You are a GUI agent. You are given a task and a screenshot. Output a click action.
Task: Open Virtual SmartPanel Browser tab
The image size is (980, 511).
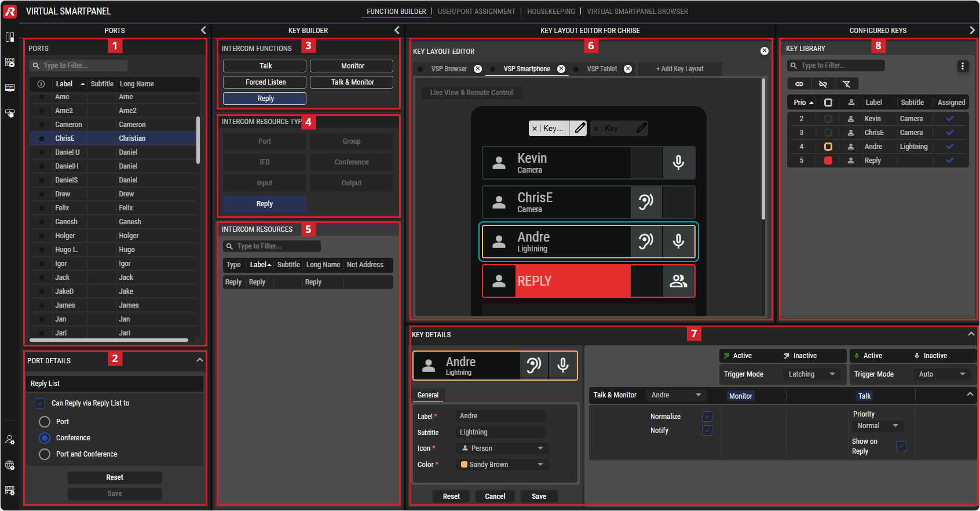point(637,12)
